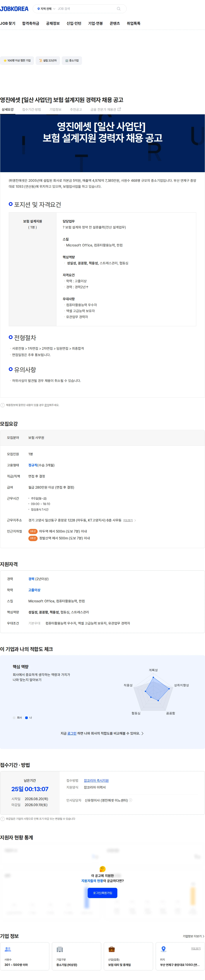Click the magnifier search icon

click(x=119, y=9)
